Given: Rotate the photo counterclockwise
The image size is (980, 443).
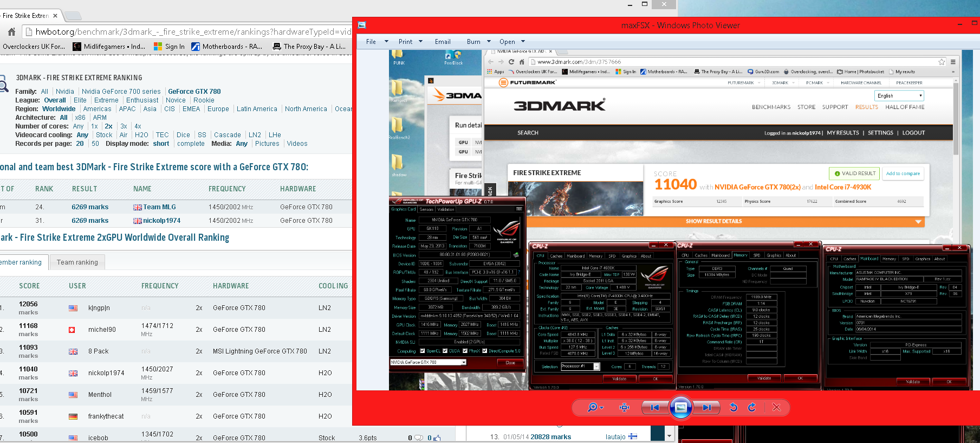Looking at the screenshot, I should [734, 407].
